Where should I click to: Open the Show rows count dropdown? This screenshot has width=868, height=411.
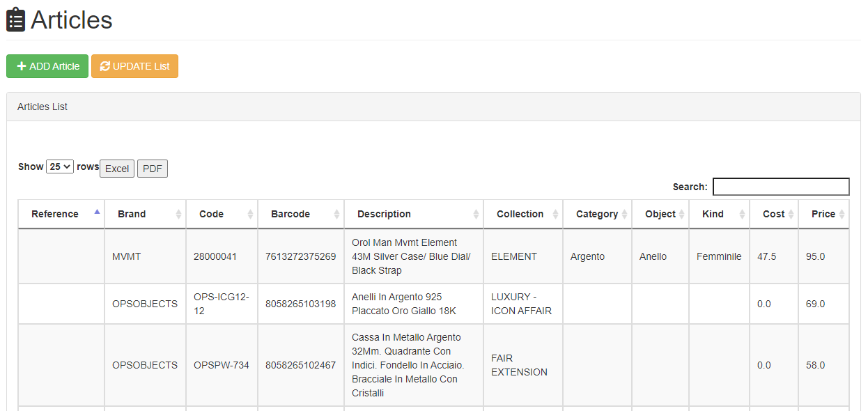pyautogui.click(x=60, y=166)
